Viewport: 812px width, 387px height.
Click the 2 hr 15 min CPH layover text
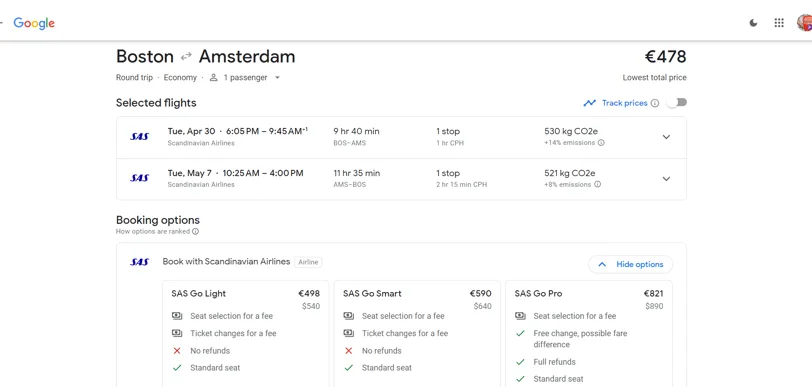point(461,184)
